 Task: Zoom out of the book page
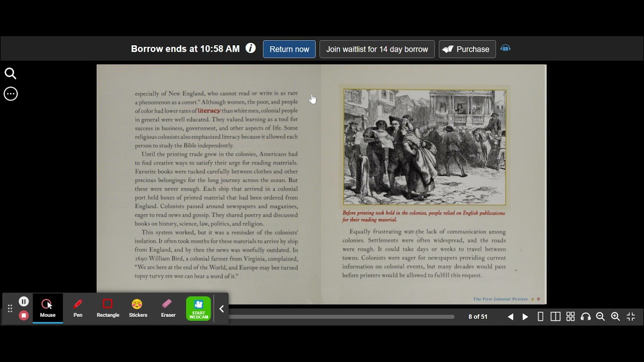[x=600, y=317]
